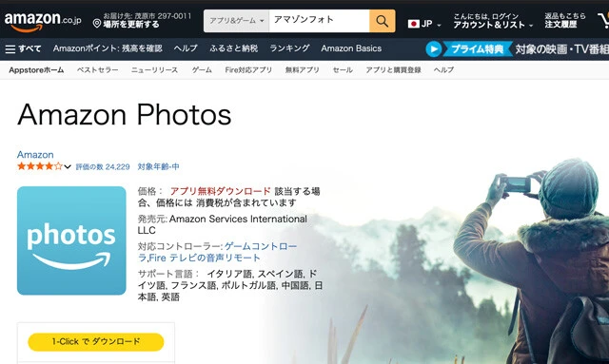609x364 pixels.
Task: Click the Amazon Photos title text
Action: click(x=125, y=115)
